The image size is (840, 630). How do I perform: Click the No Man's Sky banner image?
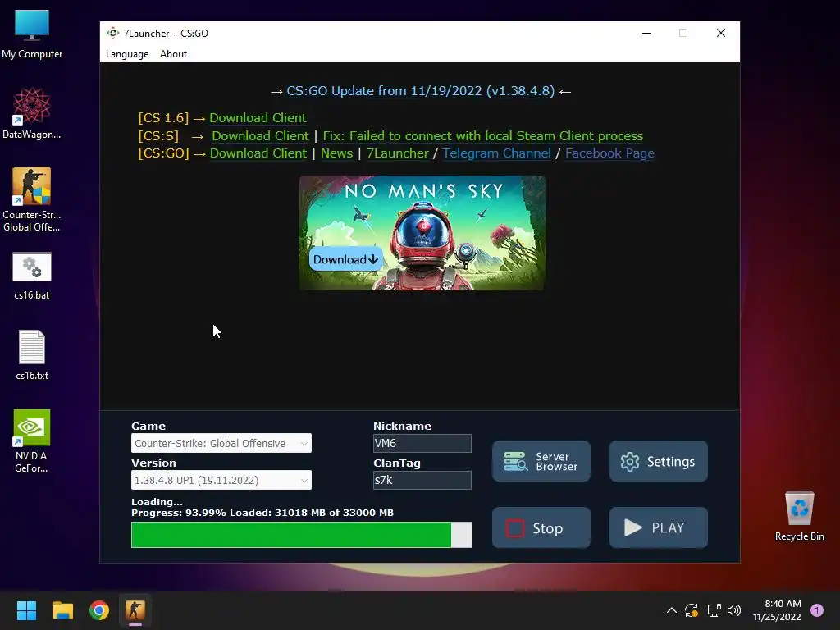click(x=422, y=233)
